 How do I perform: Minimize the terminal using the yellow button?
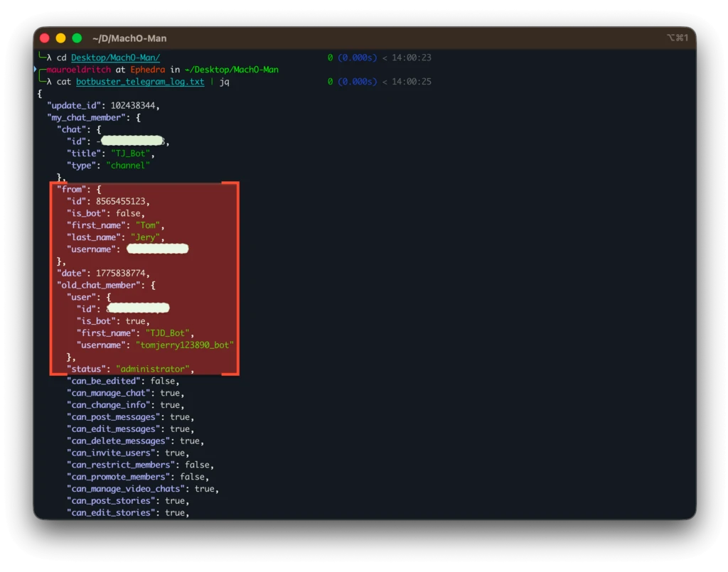[x=60, y=38]
